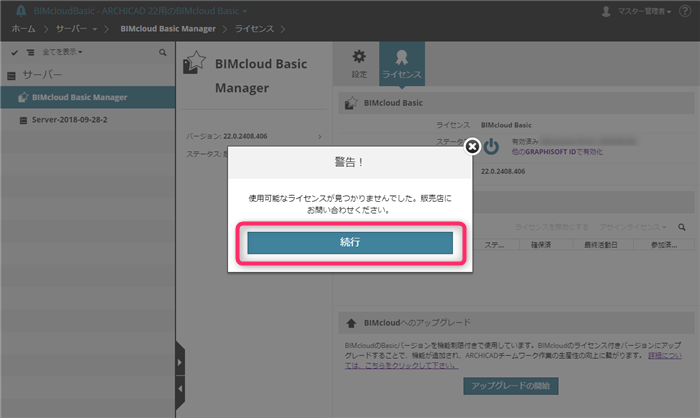Click the ライセンス breadcrumb item
Image resolution: width=700 pixels, height=418 pixels.
(254, 29)
